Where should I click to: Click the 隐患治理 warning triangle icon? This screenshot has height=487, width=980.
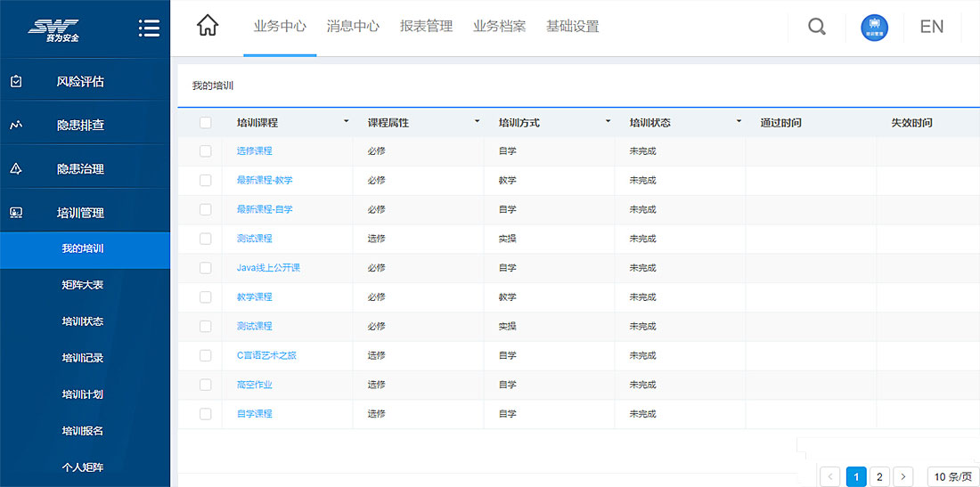[16, 168]
